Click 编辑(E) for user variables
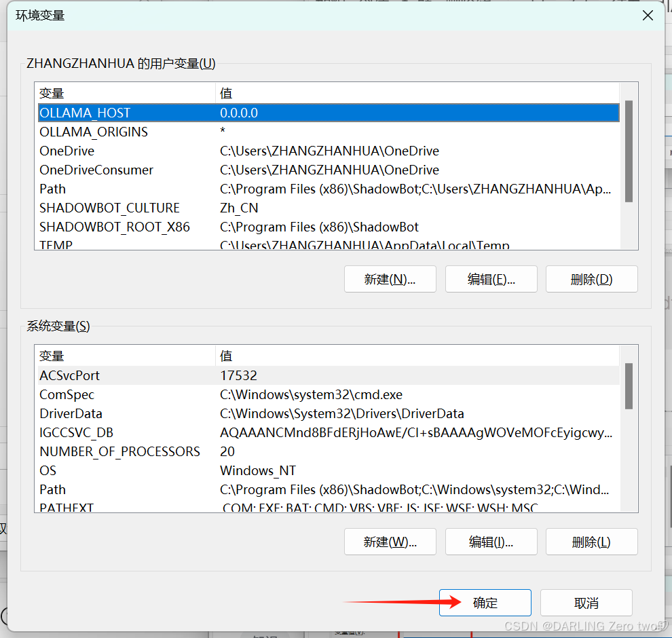Screen dimensions: 672x638 point(491,279)
